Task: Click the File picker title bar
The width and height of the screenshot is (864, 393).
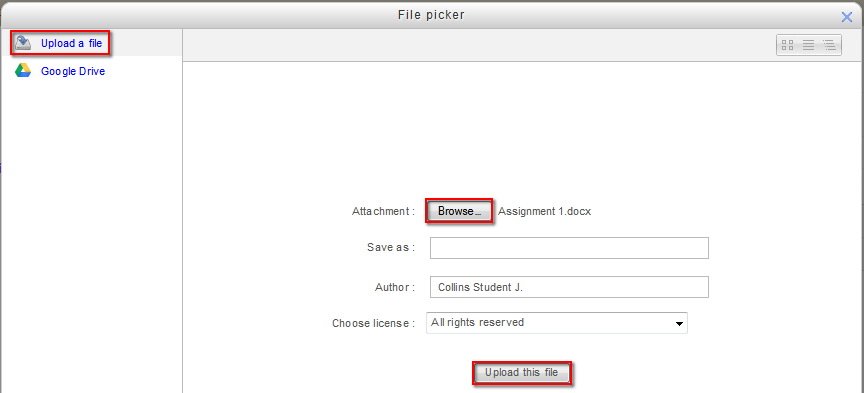Action: (x=431, y=15)
